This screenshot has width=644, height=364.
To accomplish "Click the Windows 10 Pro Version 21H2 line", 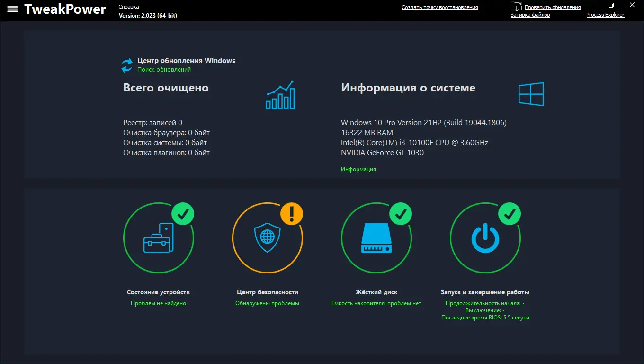I will click(424, 123).
